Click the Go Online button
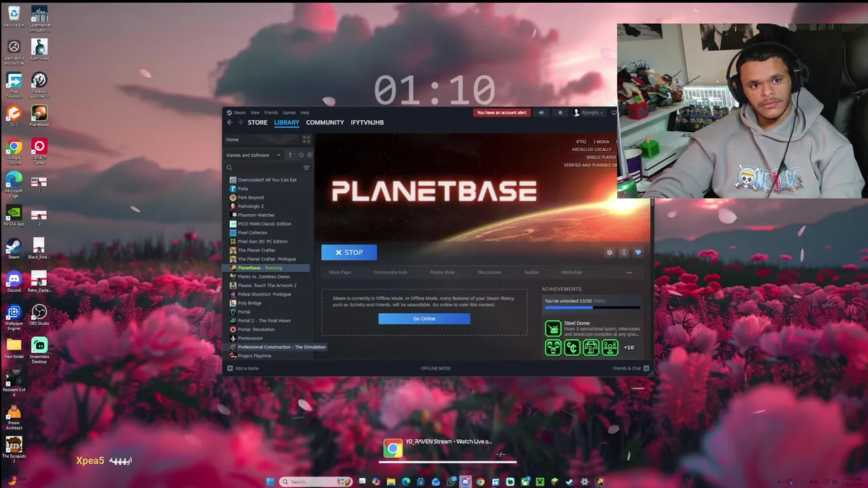 coord(425,319)
